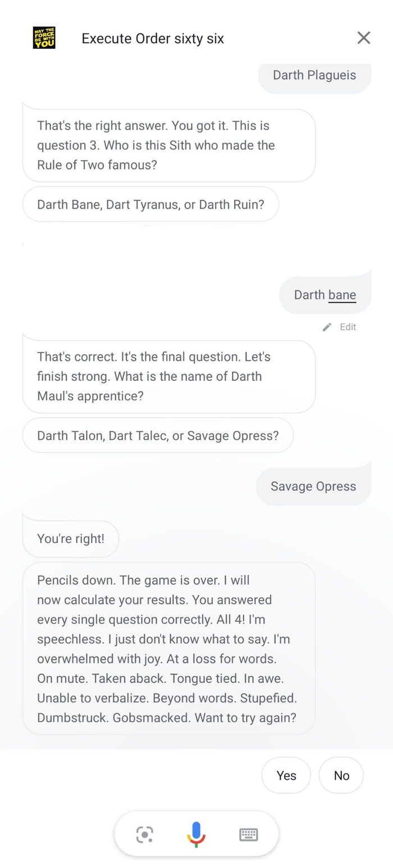The width and height of the screenshot is (393, 868).
Task: Tap the question 3 Rule of Two bubble
Action: click(168, 145)
